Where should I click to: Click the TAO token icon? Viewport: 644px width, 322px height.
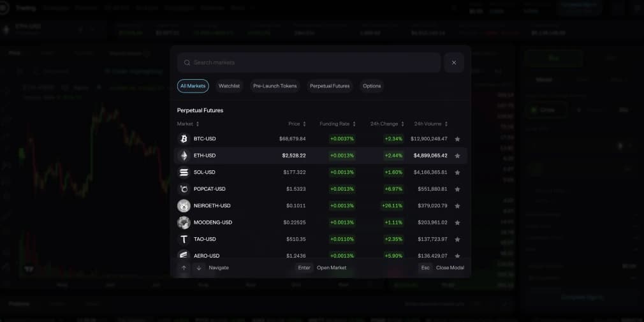click(184, 239)
